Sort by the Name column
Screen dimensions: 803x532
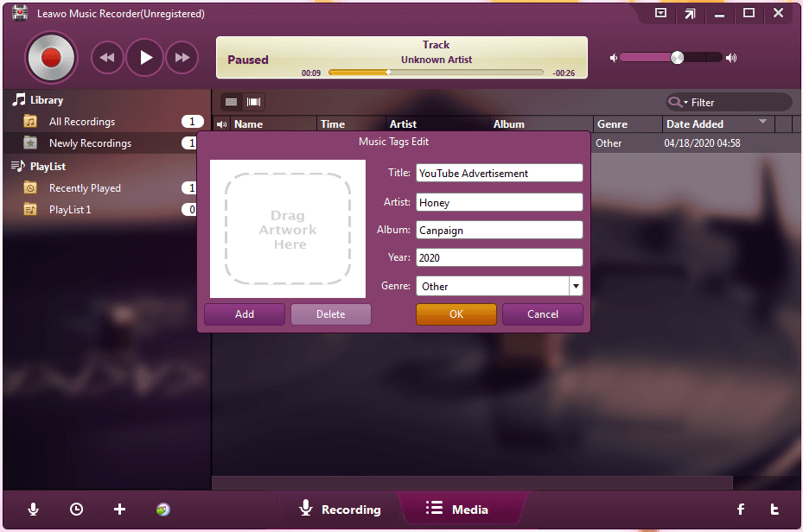[273, 124]
